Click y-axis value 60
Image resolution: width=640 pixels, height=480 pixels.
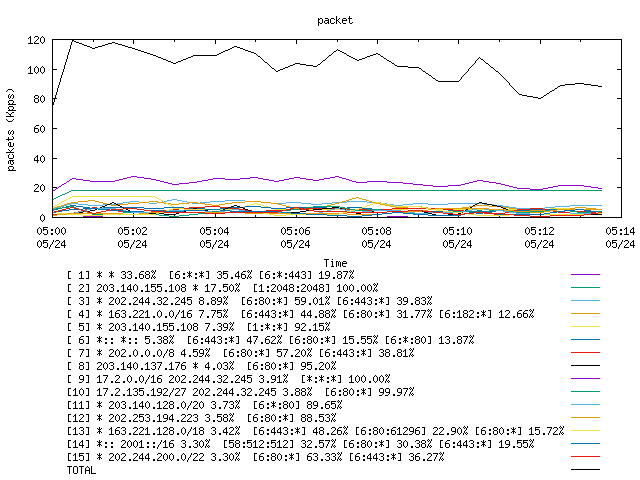[x=39, y=129]
